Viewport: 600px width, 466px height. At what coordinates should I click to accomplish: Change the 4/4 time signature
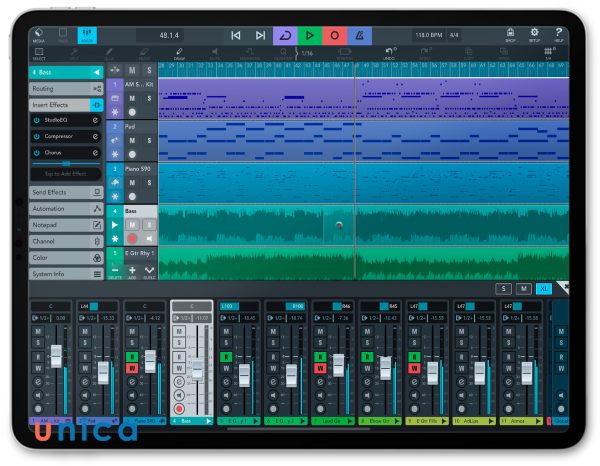coord(454,35)
